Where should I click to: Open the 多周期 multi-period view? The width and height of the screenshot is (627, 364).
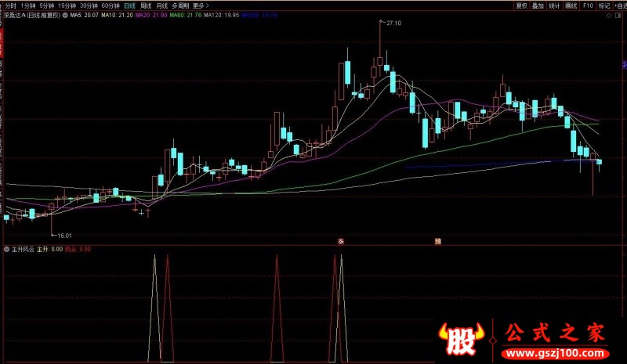coord(180,5)
